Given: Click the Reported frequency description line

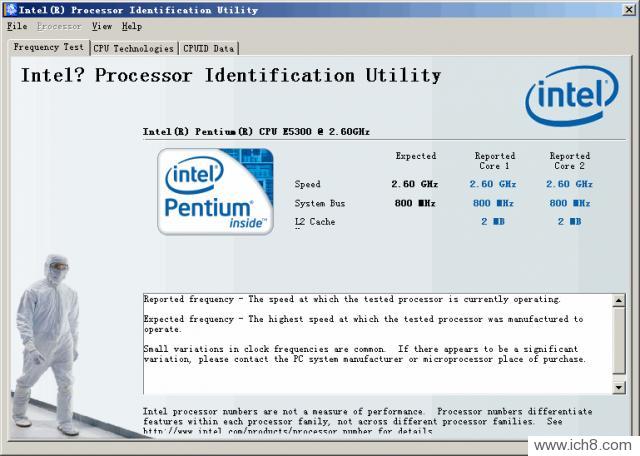Looking at the screenshot, I should pyautogui.click(x=352, y=299).
